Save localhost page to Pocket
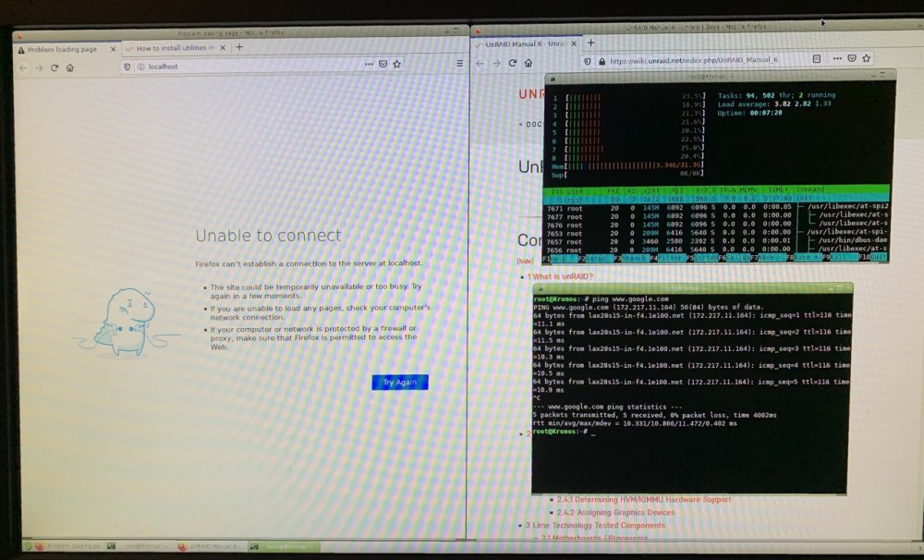The width and height of the screenshot is (924, 560). [383, 64]
